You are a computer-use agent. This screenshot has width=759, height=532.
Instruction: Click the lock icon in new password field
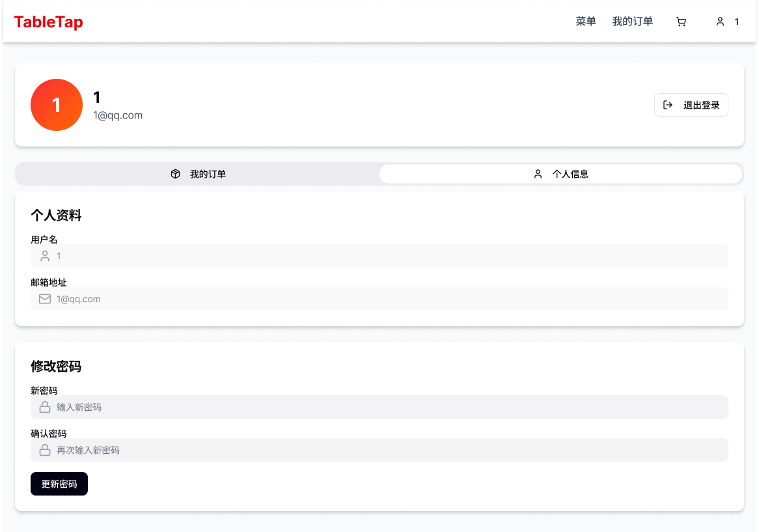coord(45,407)
